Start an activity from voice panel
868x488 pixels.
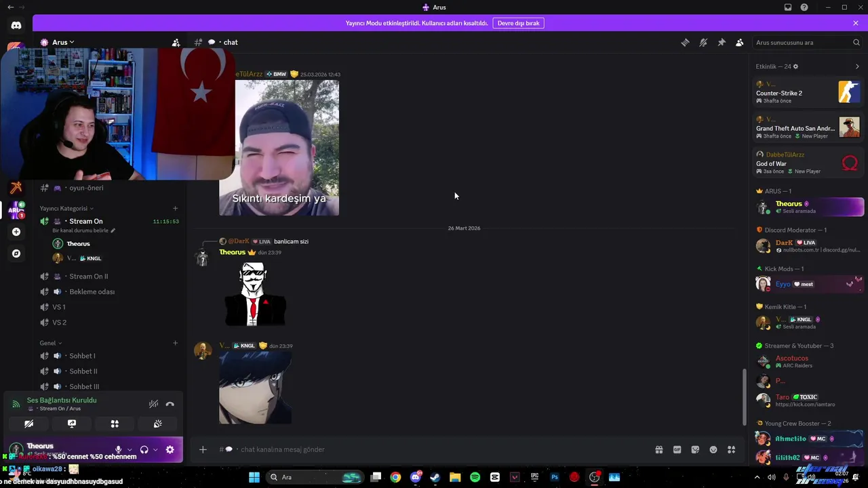point(115,424)
